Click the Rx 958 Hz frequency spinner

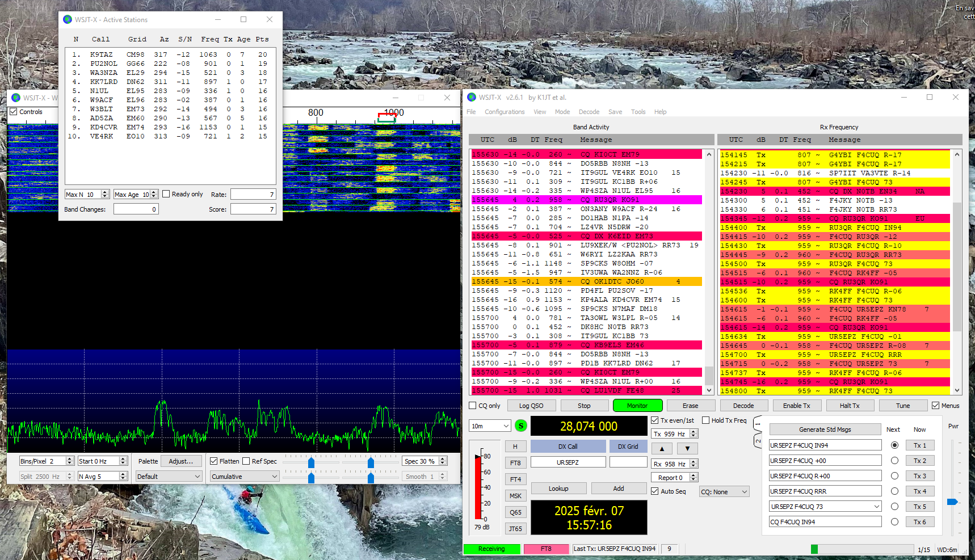click(x=675, y=464)
